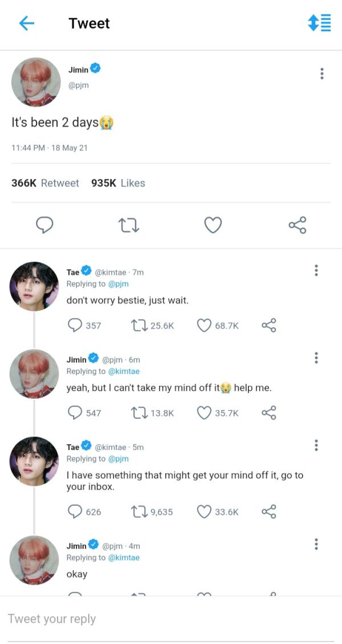Reply to Tae's tweet showing 626 comments

click(75, 511)
